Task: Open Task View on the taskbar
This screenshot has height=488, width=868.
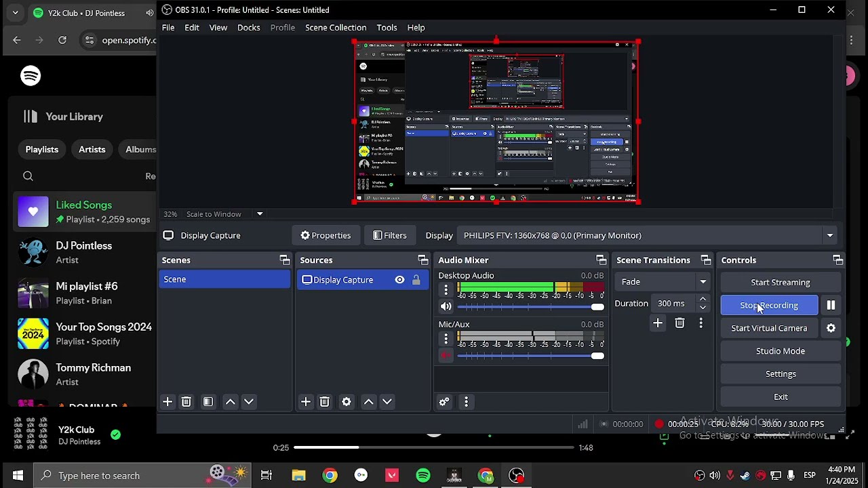Action: tap(267, 475)
